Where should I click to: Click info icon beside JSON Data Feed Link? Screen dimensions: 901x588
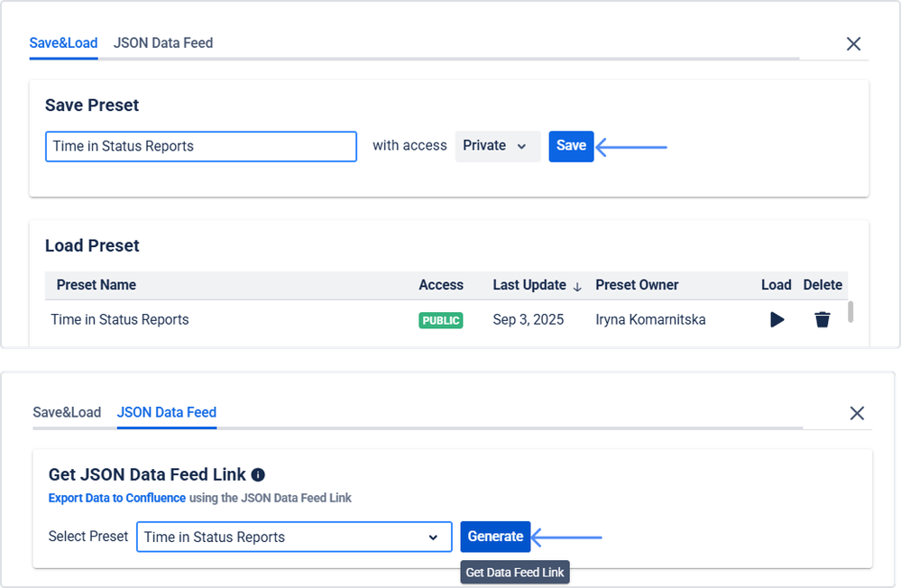258,474
